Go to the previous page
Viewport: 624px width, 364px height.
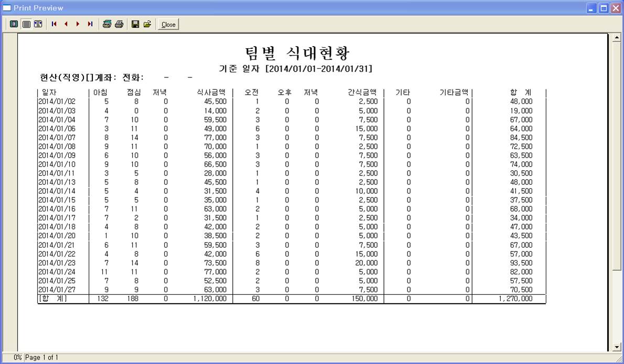tap(66, 24)
